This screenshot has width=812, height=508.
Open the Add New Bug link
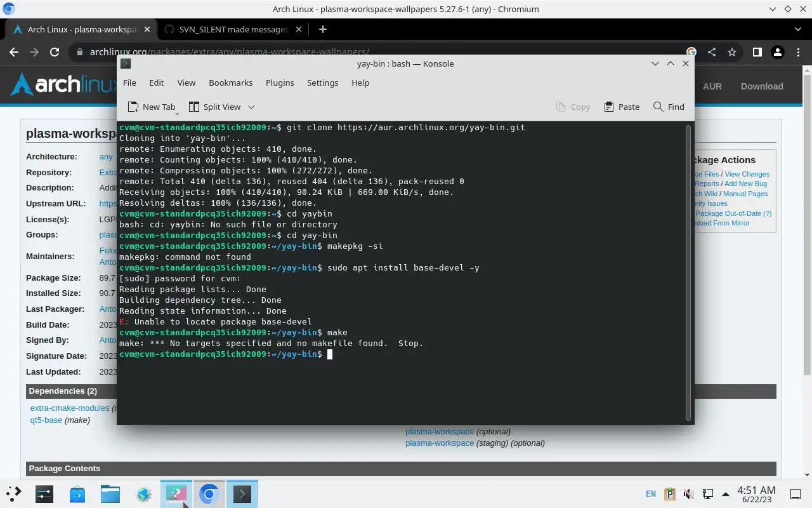click(745, 184)
